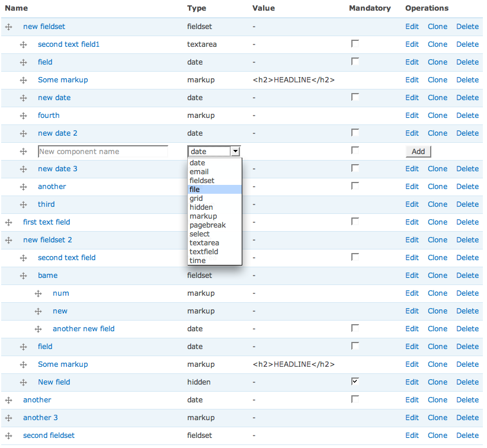Grab drag handle of new fieldset 2

pos(9,240)
